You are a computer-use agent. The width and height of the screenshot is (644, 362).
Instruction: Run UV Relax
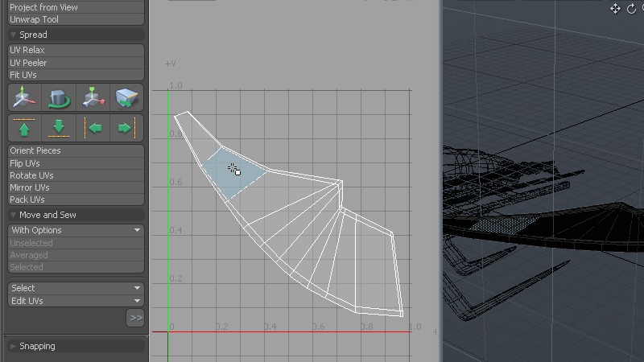pyautogui.click(x=76, y=50)
